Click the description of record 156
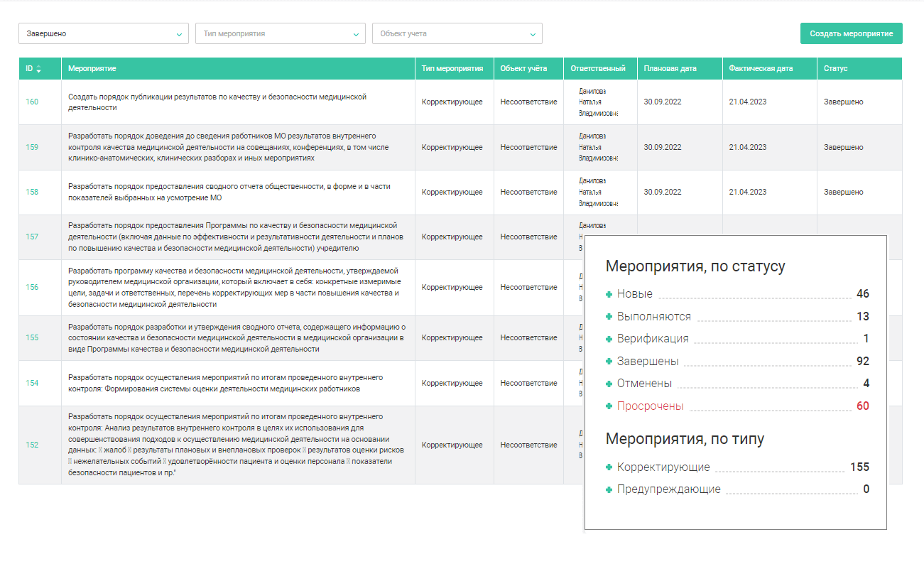 (x=234, y=287)
